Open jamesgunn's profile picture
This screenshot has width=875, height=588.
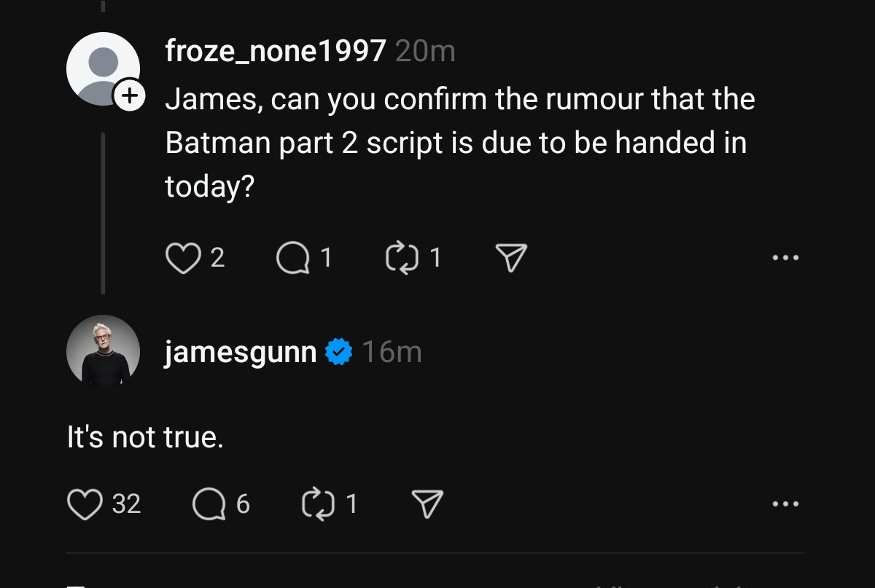point(103,352)
